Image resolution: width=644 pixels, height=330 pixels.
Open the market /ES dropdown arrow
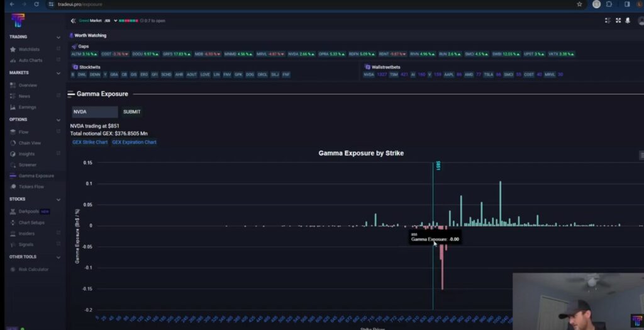(x=116, y=21)
